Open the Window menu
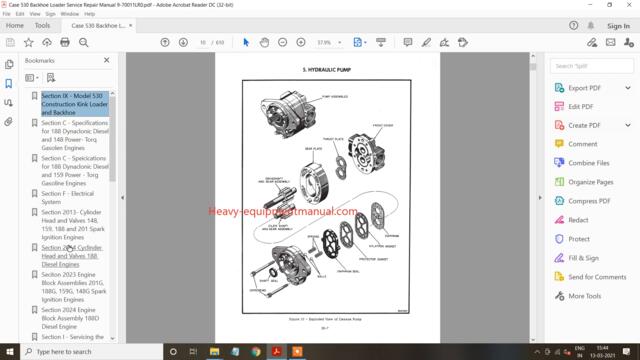The image size is (640, 360). (70, 14)
